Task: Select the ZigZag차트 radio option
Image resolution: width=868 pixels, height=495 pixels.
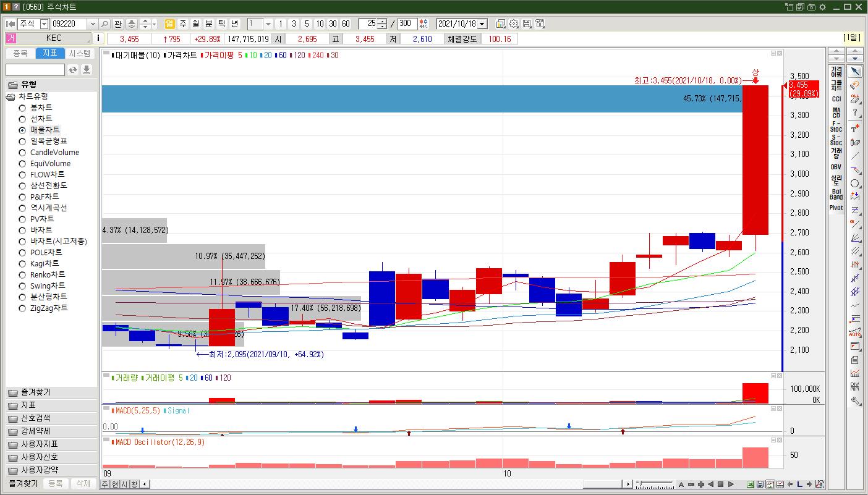Action: click(x=22, y=308)
